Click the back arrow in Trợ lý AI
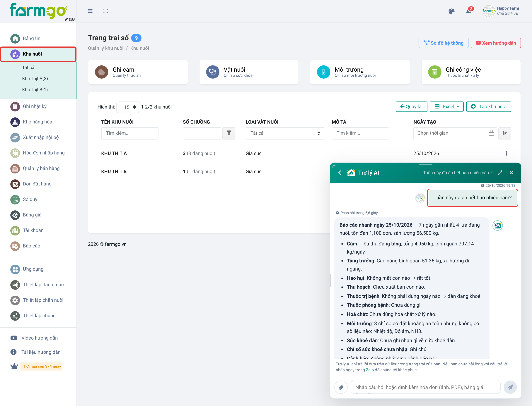This screenshot has height=406, width=532. [x=340, y=173]
